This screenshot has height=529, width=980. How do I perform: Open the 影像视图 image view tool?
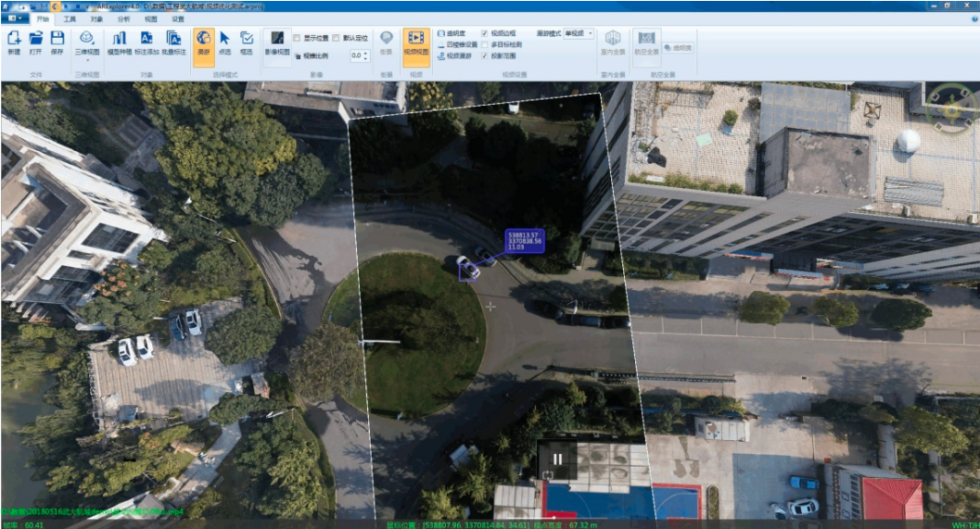tap(277, 44)
